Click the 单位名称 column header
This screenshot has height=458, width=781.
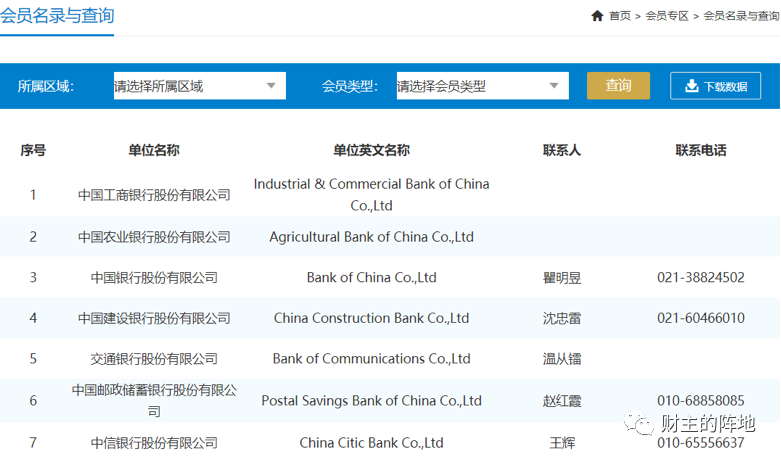tap(154, 150)
